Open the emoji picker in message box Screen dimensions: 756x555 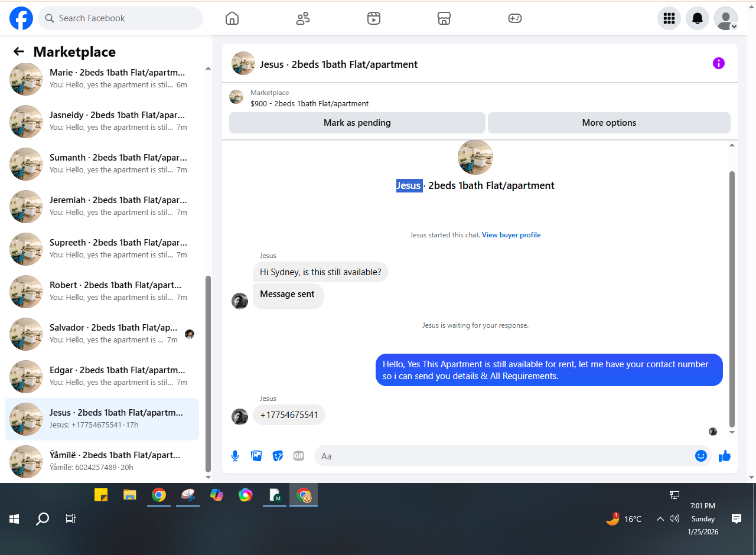[x=701, y=456]
